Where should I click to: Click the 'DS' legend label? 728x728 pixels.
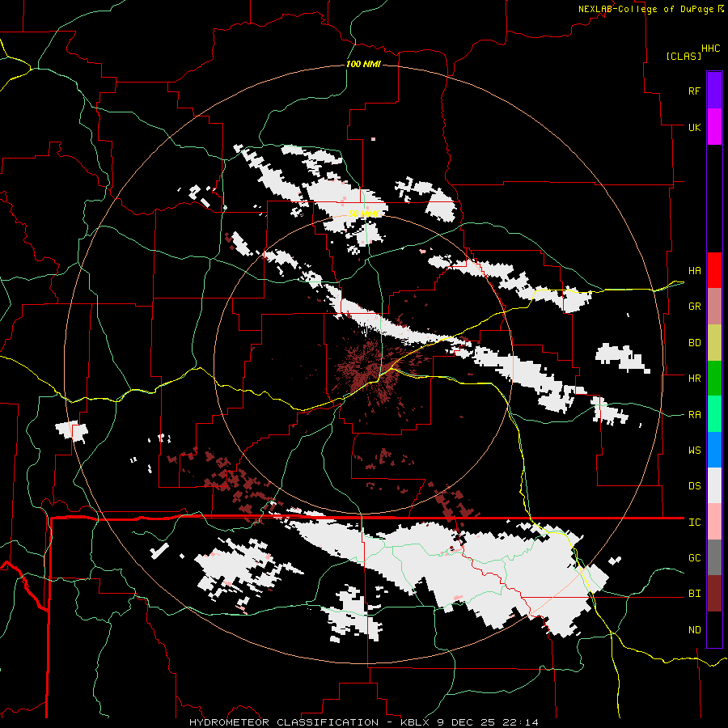click(x=694, y=486)
